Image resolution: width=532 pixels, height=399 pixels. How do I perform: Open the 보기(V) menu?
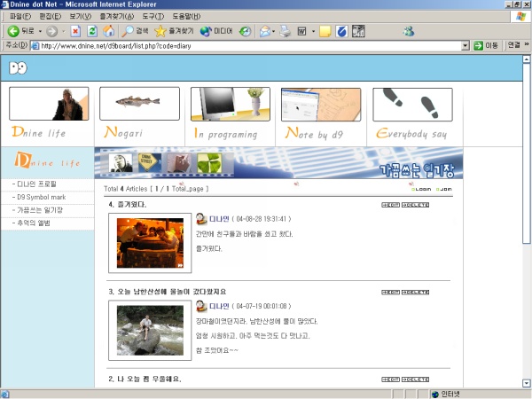coord(81,16)
